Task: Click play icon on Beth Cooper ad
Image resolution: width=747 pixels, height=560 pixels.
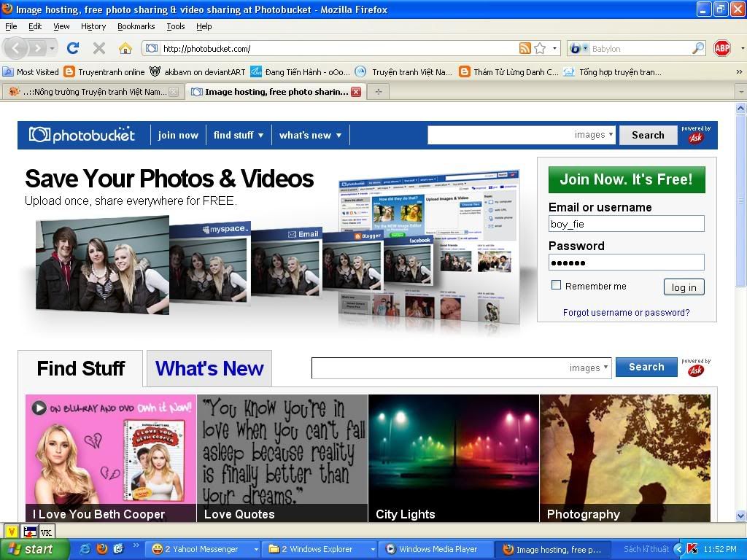Action: pyautogui.click(x=39, y=408)
